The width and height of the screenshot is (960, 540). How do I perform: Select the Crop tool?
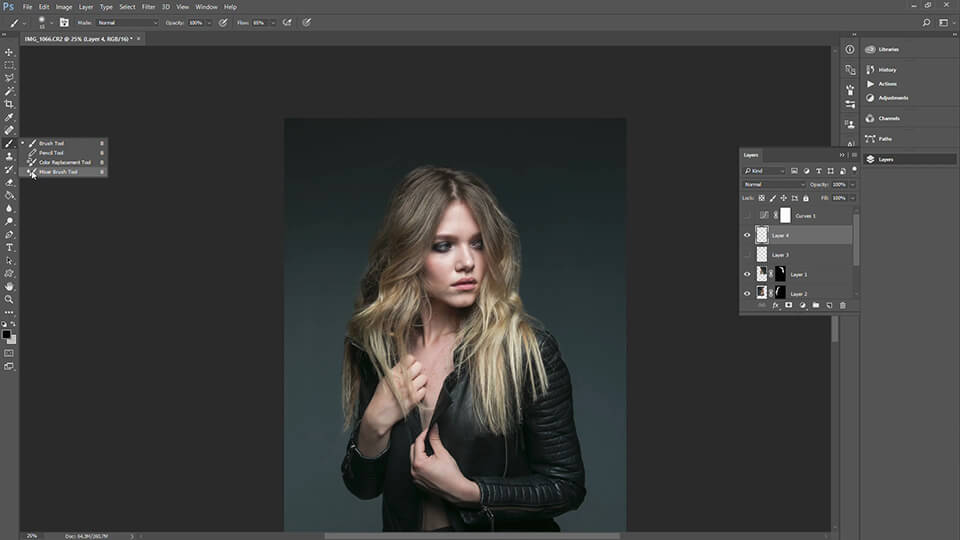pos(9,104)
